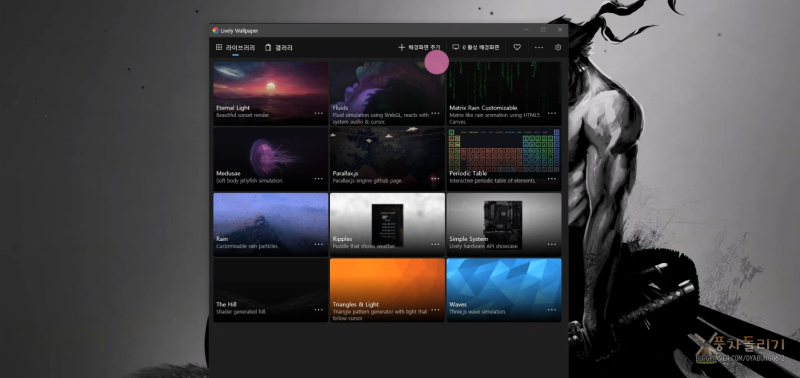Select the Parallax.js wallpaper thumbnail
This screenshot has height=378, width=800.
pyautogui.click(x=387, y=159)
